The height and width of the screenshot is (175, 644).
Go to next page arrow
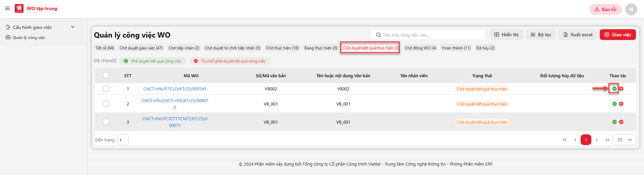tap(597, 140)
